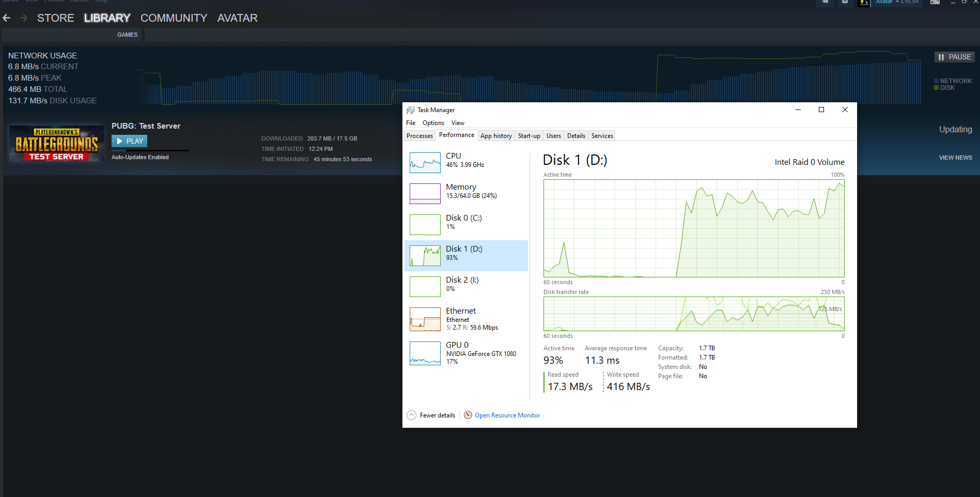Click the CPU mini graph thumbnail
Screen dimensions: 980x497
(425, 163)
